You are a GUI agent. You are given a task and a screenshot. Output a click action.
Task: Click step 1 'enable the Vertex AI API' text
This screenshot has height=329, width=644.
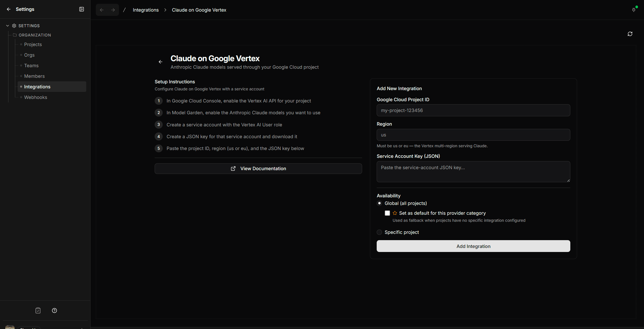coord(239,101)
